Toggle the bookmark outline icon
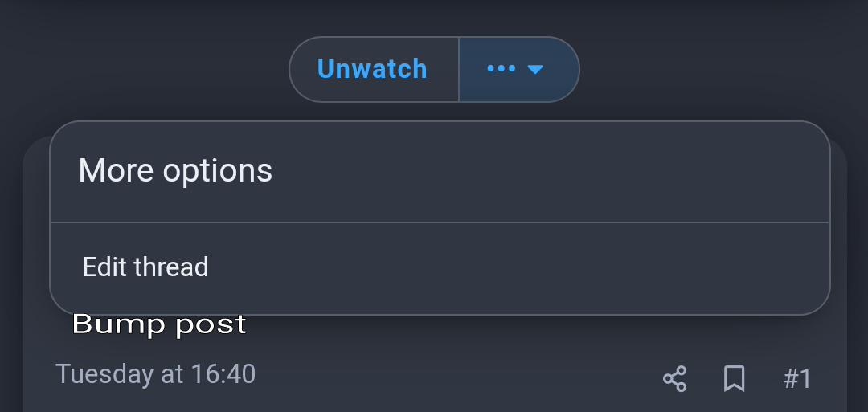This screenshot has width=868, height=412. point(734,379)
